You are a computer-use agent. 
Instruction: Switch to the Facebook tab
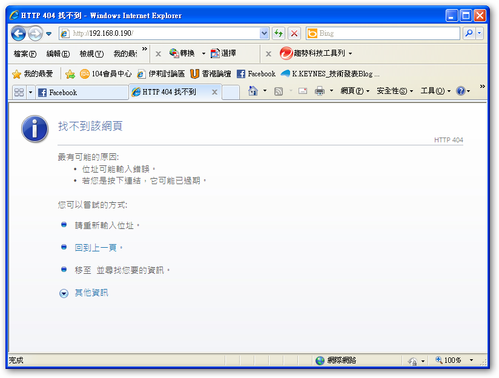coord(82,92)
